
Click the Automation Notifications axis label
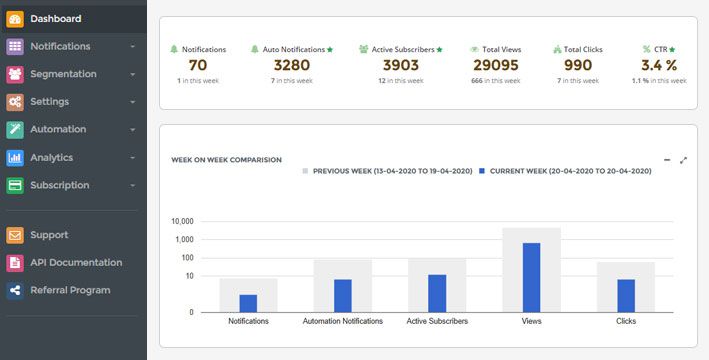click(343, 321)
